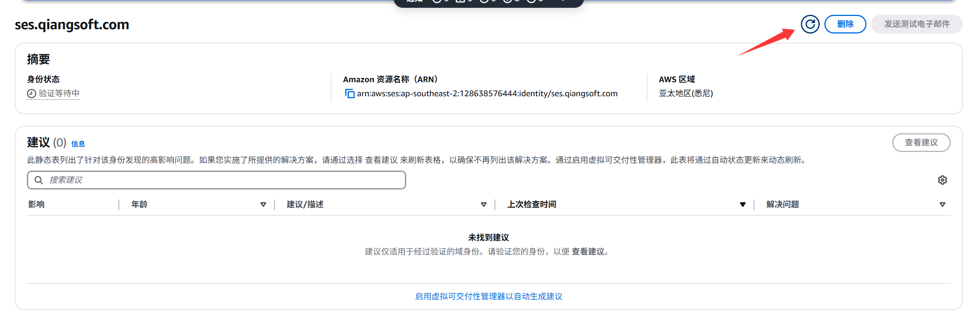Viewport: 980px width, 325px height.
Task: Sort by 解决问题 column arrow
Action: (x=943, y=205)
